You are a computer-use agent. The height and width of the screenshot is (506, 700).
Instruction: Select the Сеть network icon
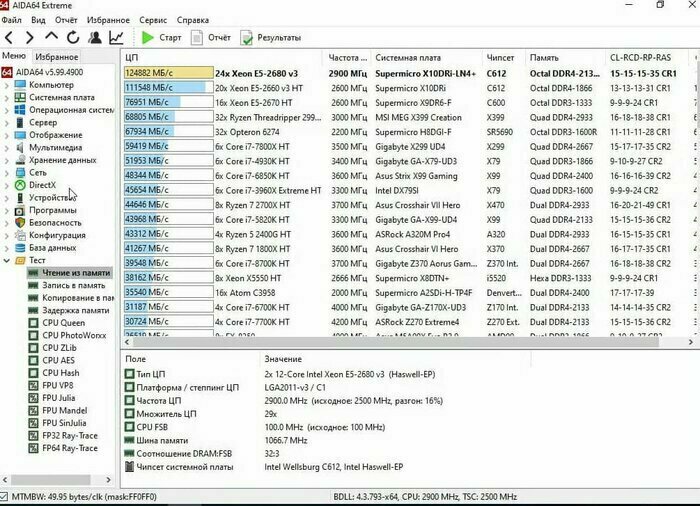[20, 172]
